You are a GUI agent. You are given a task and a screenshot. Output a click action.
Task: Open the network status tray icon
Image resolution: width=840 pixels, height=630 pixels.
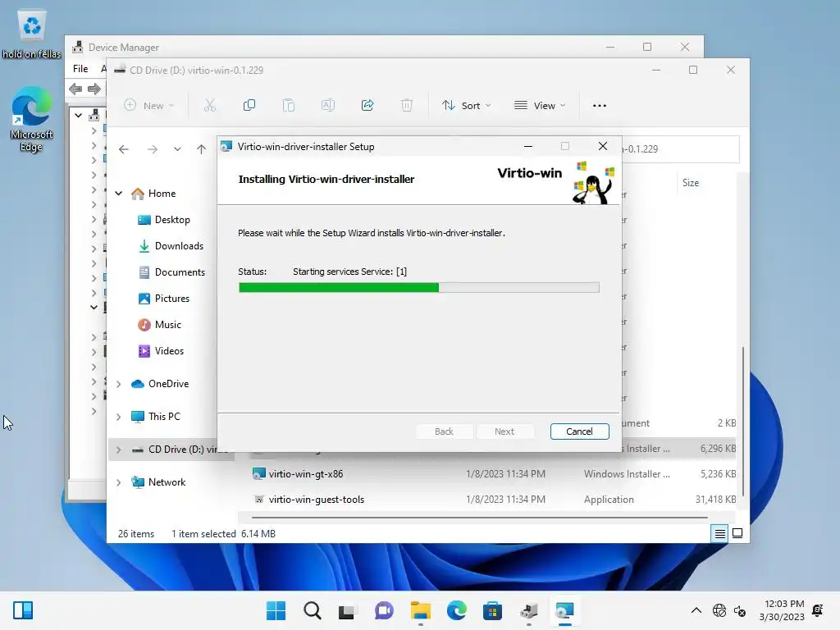719,610
